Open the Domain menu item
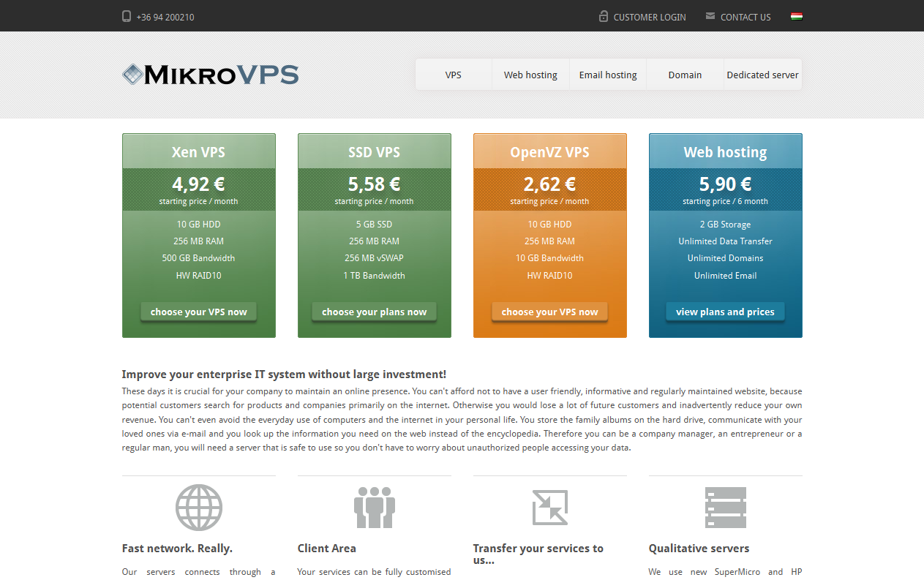Image resolution: width=924 pixels, height=580 pixels. [685, 75]
